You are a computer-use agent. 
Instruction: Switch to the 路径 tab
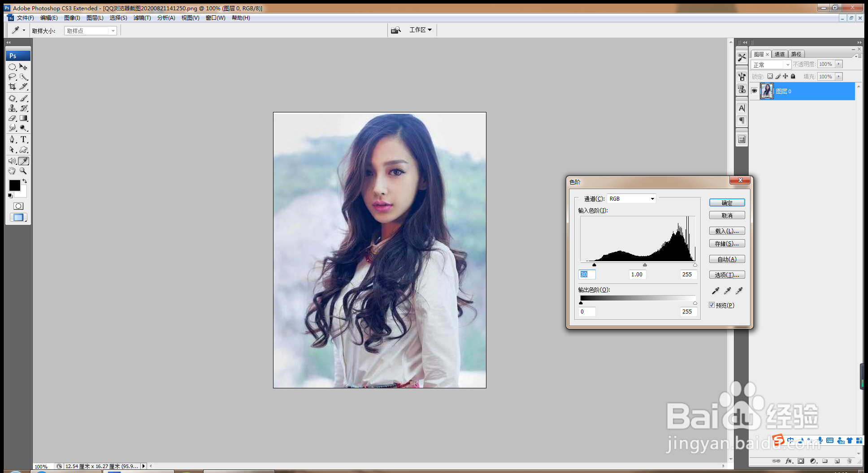(796, 54)
